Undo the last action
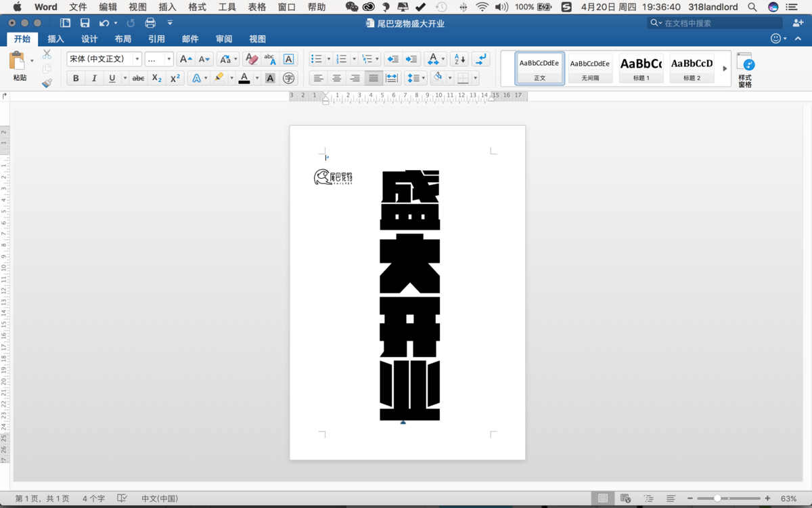Image resolution: width=812 pixels, height=508 pixels. pyautogui.click(x=104, y=23)
